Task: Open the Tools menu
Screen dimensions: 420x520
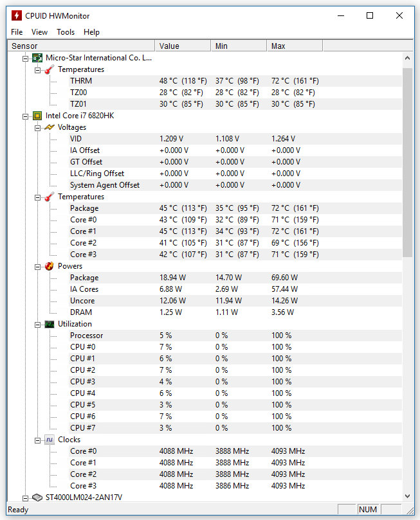Action: (x=66, y=32)
